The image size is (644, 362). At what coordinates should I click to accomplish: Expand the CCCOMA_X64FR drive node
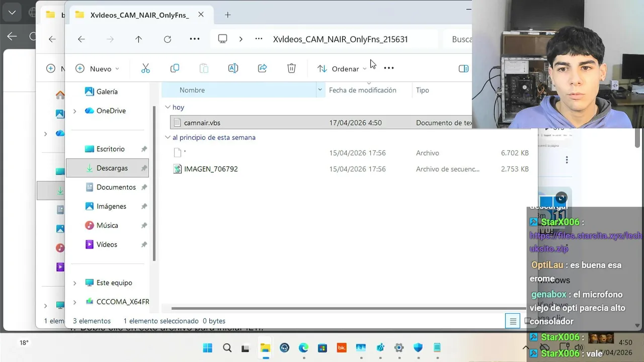point(75,302)
